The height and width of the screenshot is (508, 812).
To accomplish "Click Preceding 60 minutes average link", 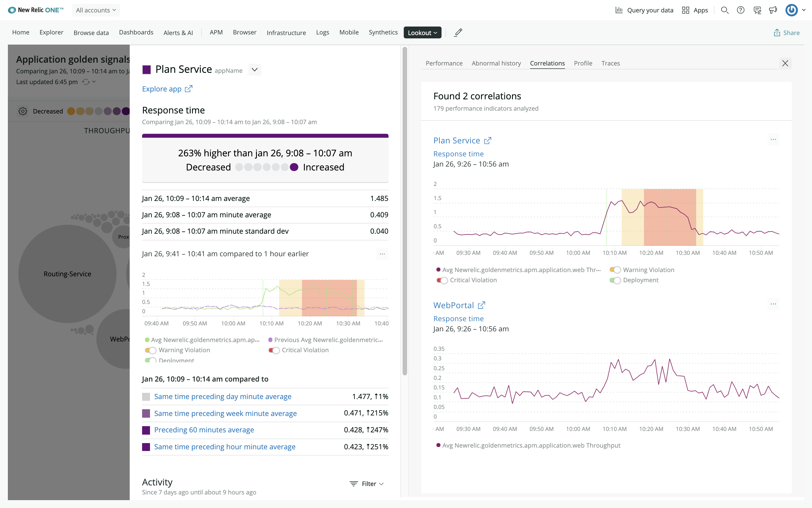I will [204, 430].
